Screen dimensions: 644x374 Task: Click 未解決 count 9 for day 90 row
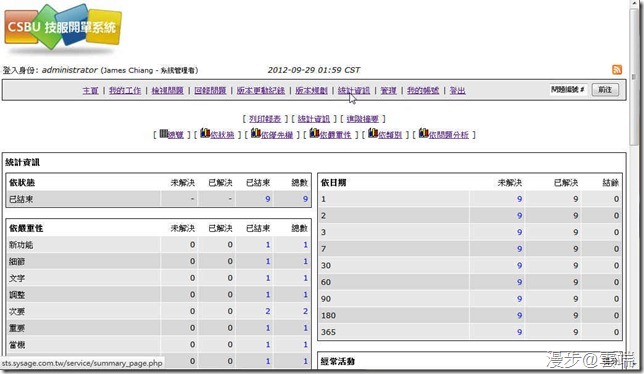[520, 299]
